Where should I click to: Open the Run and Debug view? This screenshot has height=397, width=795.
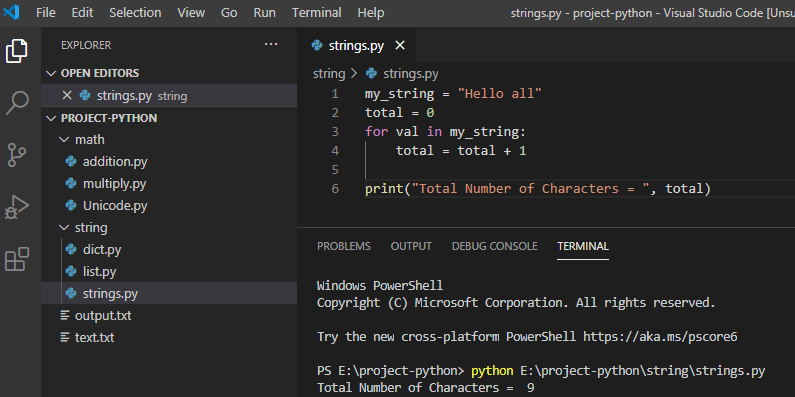click(17, 207)
